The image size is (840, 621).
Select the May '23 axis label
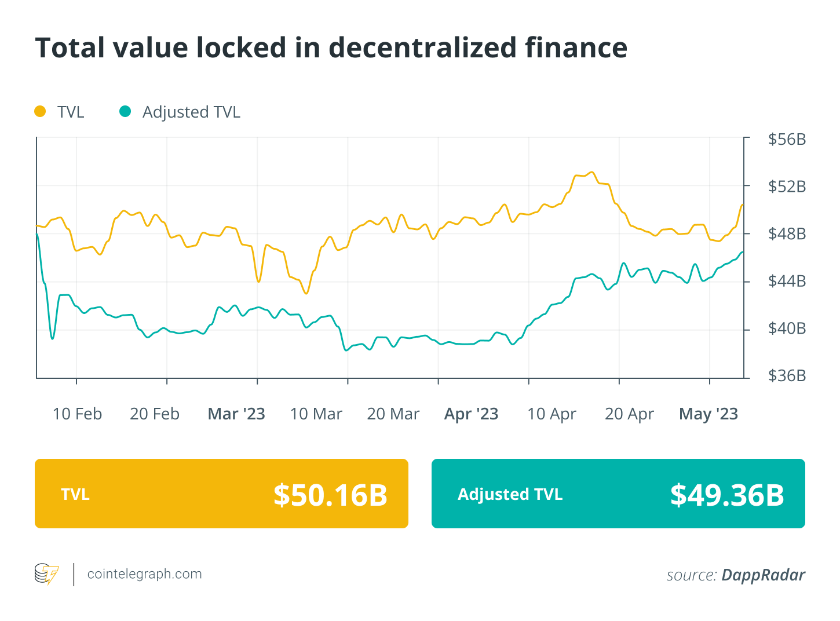click(708, 414)
